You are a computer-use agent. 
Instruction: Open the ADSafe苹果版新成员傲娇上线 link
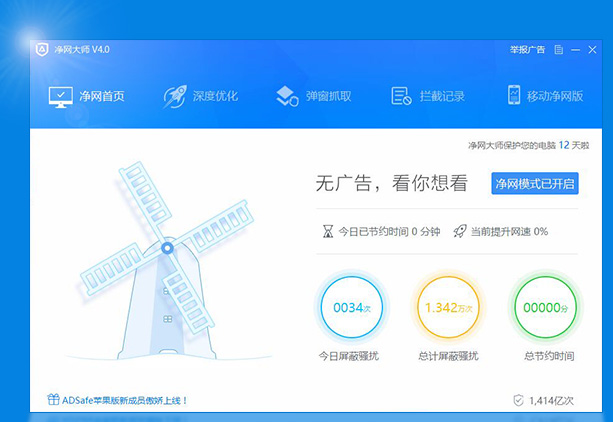(x=125, y=400)
